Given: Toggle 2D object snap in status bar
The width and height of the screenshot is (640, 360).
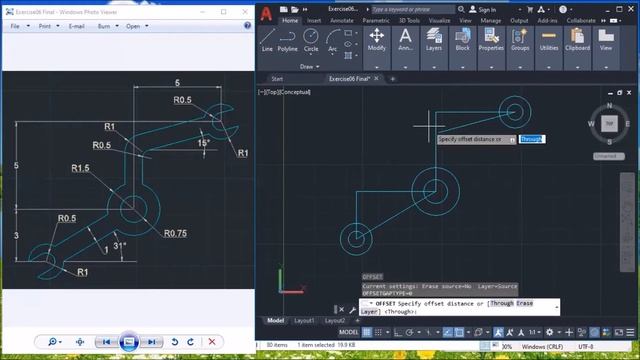Looking at the screenshot, I should click(459, 332).
